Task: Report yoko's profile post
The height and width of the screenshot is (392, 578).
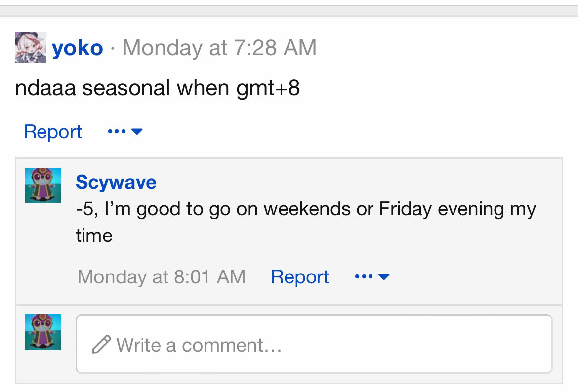Action: pyautogui.click(x=53, y=132)
